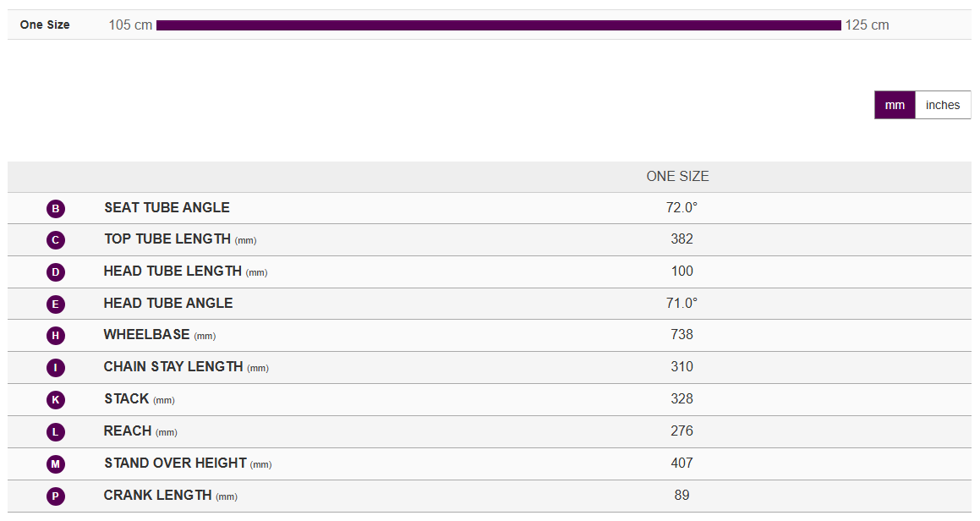This screenshot has width=980, height=521.
Task: Select the One Size label by range bar
Action: [45, 25]
